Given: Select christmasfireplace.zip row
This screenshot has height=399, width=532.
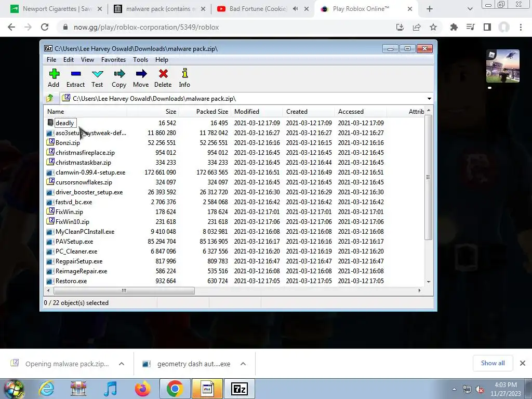Looking at the screenshot, I should coord(234,152).
